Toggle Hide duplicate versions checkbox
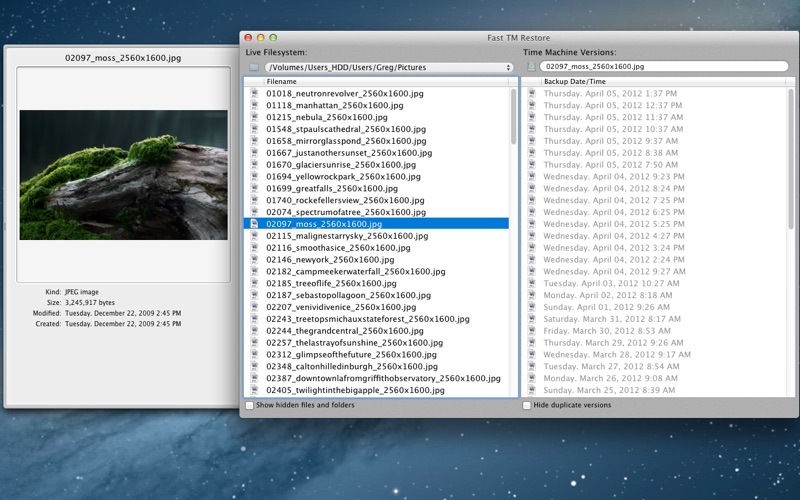Image resolution: width=800 pixels, height=500 pixels. pos(527,406)
